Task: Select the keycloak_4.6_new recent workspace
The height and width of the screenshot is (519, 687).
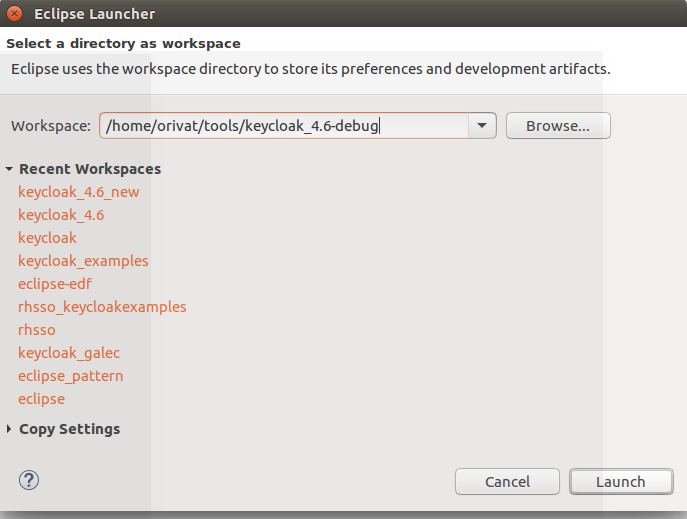Action: (79, 192)
